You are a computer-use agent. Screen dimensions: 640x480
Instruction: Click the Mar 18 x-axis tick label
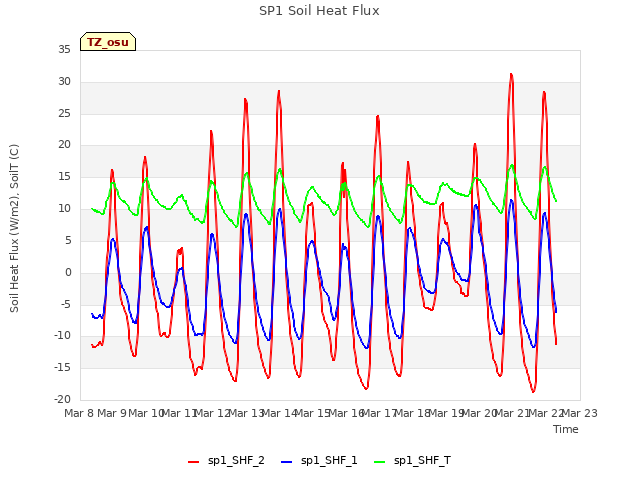(x=412, y=413)
